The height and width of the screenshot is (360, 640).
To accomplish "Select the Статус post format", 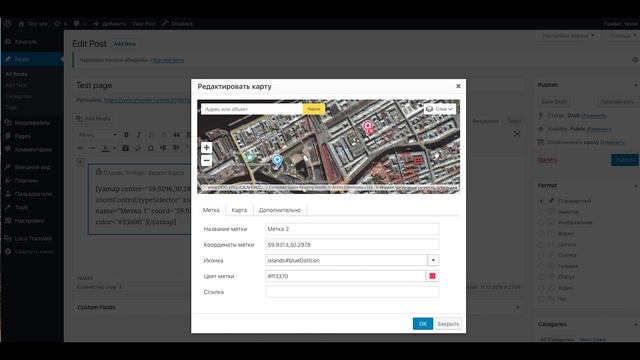I will click(541, 277).
